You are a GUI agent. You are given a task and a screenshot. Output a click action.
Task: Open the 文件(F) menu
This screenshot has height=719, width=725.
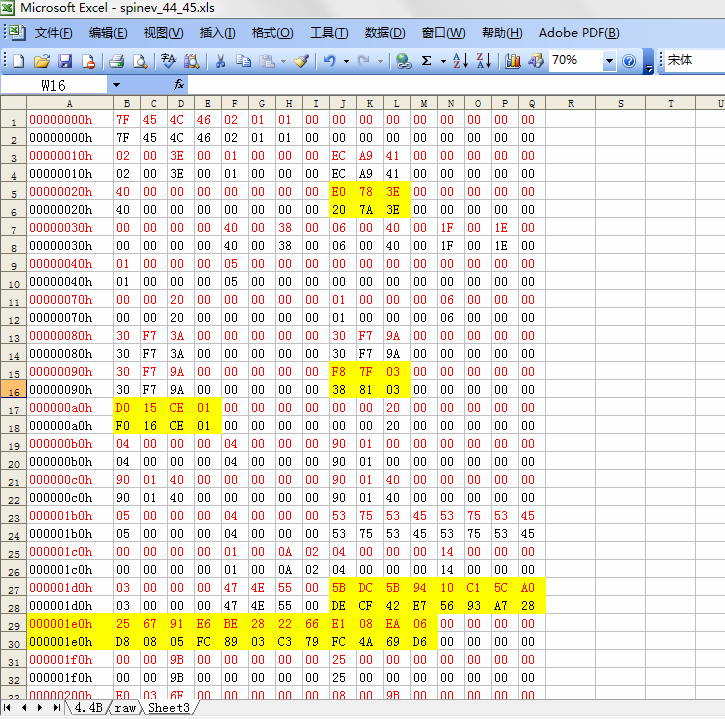[53, 33]
